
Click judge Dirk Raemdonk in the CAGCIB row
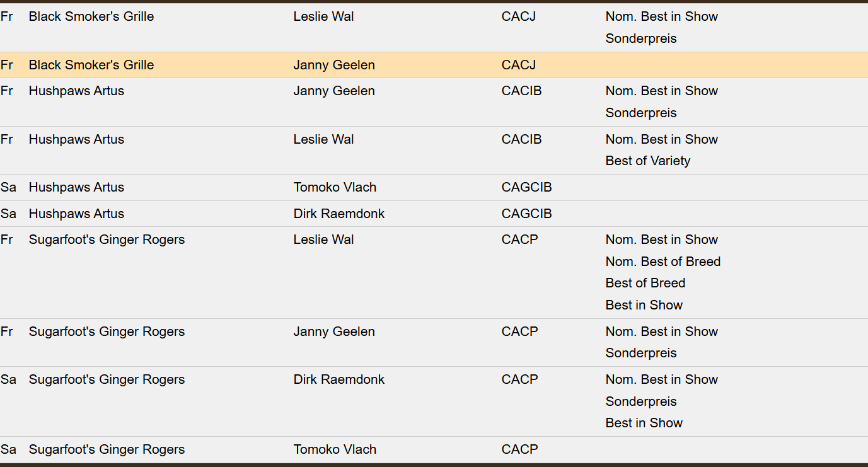pos(339,214)
